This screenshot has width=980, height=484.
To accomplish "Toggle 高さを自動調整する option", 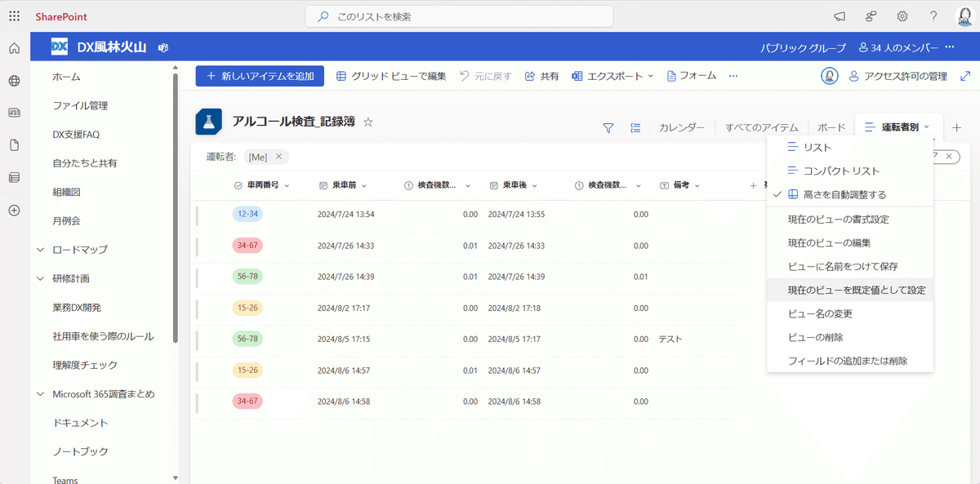I will coord(849,195).
